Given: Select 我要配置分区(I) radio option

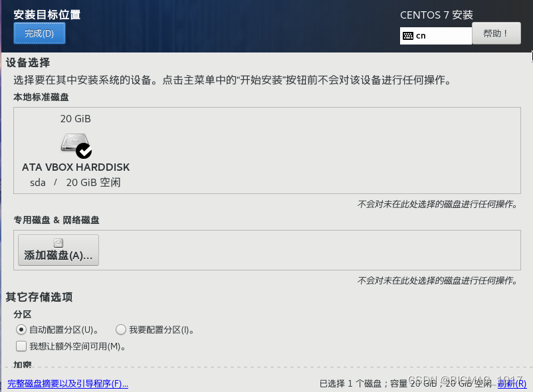Looking at the screenshot, I should [121, 330].
